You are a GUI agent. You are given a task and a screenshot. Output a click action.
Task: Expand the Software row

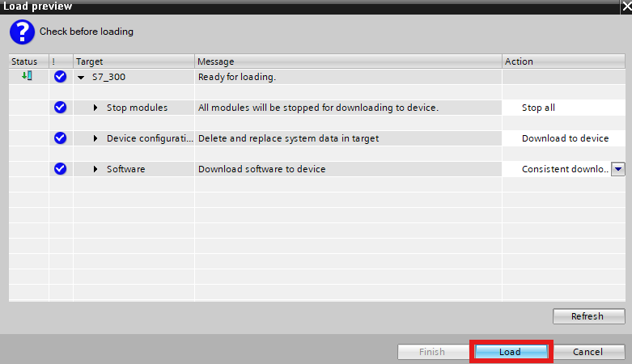pos(95,169)
